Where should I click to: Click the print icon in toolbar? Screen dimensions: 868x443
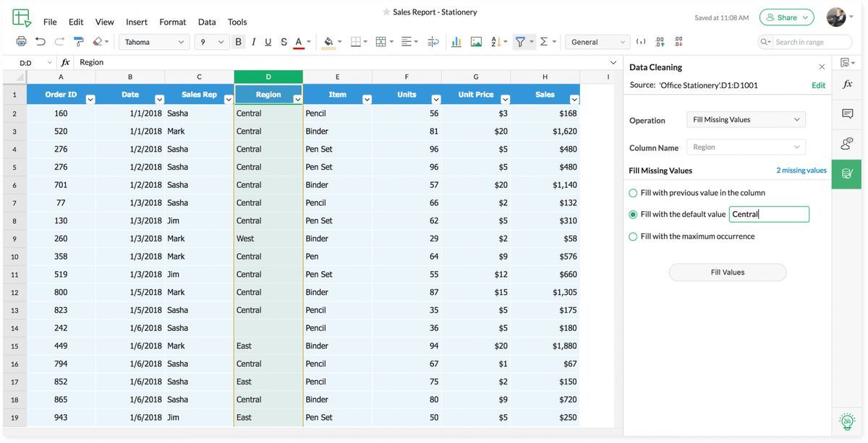21,42
